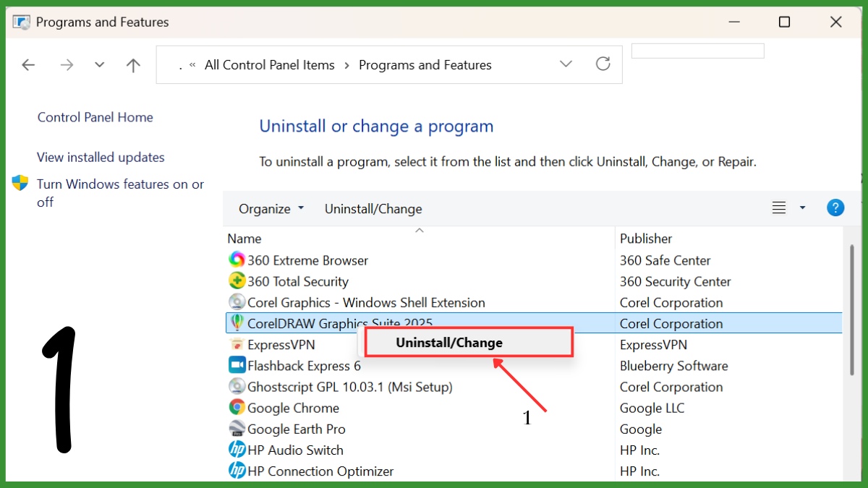Click the CorelDRAW Graphics Suite balloon icon
The height and width of the screenshot is (488, 868).
tap(237, 322)
